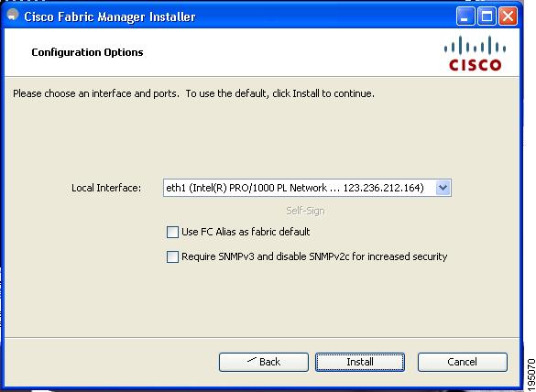The height and width of the screenshot is (392, 536).
Task: Maximize the installer window
Action: click(x=487, y=16)
